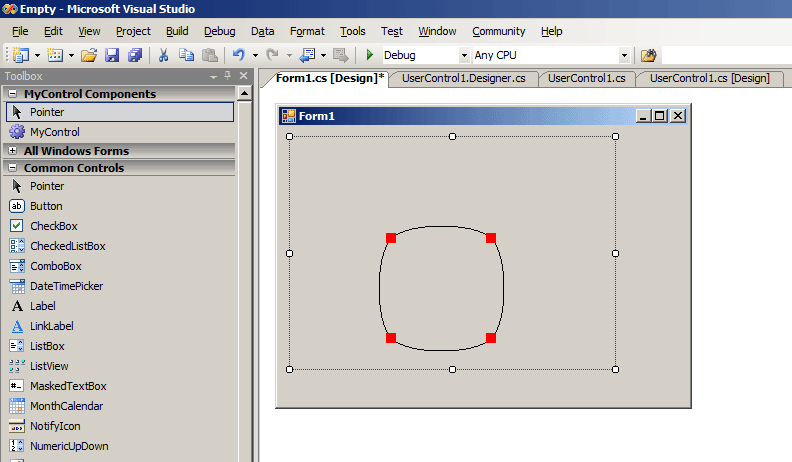The width and height of the screenshot is (792, 462).
Task: Click the Find in Files icon
Action: pyautogui.click(x=649, y=55)
